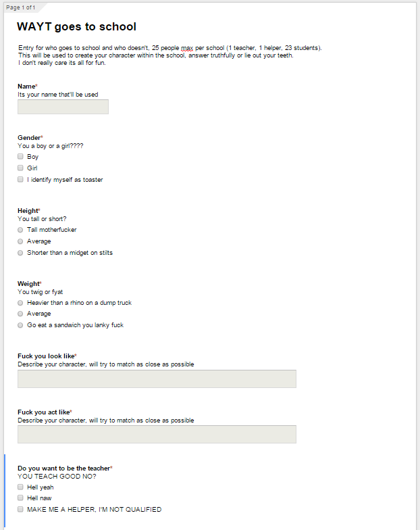Click the 'look like' description text field

pos(157,379)
